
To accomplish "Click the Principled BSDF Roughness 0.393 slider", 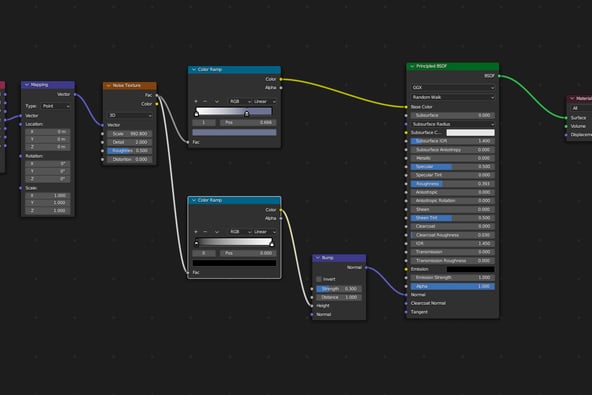I will click(x=452, y=184).
